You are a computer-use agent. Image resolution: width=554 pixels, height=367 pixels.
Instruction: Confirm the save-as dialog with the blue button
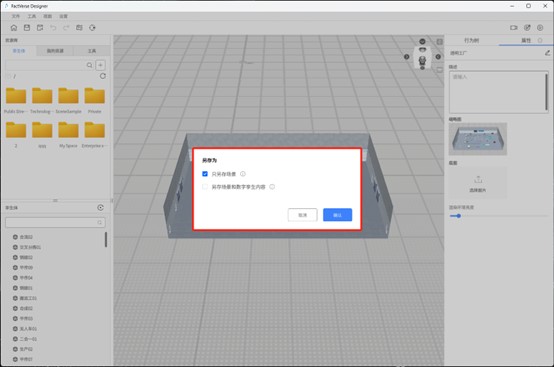coord(337,215)
